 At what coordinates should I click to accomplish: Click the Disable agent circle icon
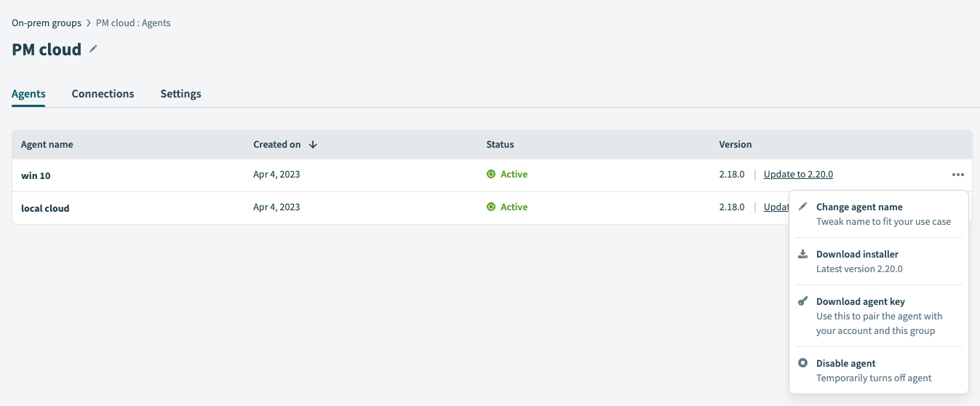(x=803, y=363)
